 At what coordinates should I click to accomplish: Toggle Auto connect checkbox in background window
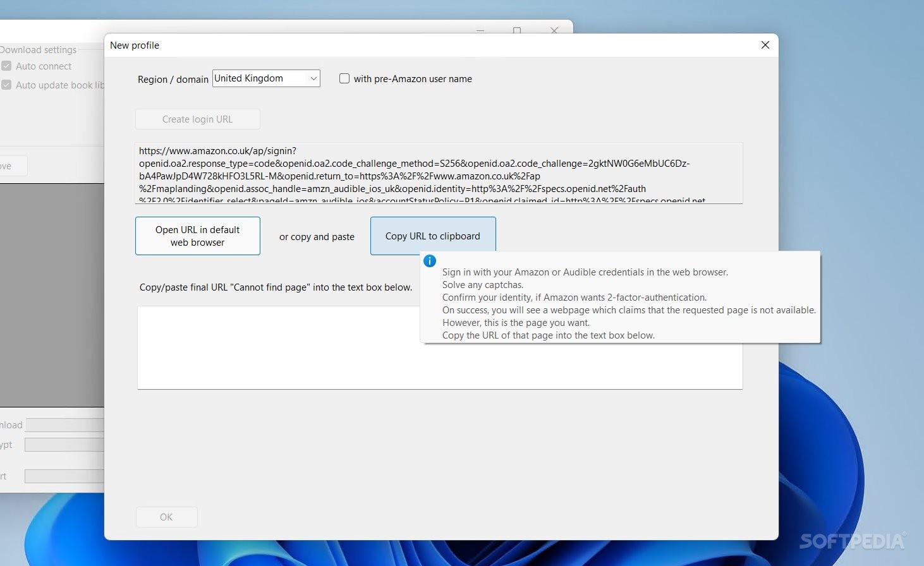coord(7,66)
